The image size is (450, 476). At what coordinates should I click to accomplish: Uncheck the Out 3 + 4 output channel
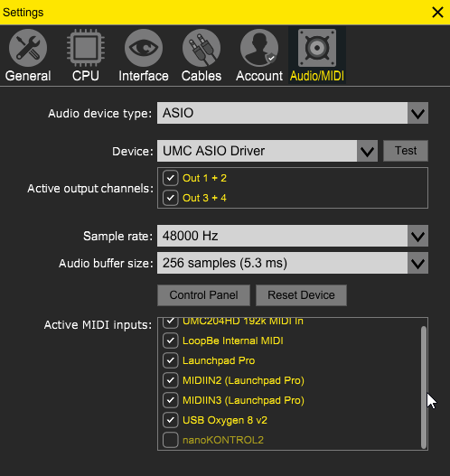click(x=171, y=198)
